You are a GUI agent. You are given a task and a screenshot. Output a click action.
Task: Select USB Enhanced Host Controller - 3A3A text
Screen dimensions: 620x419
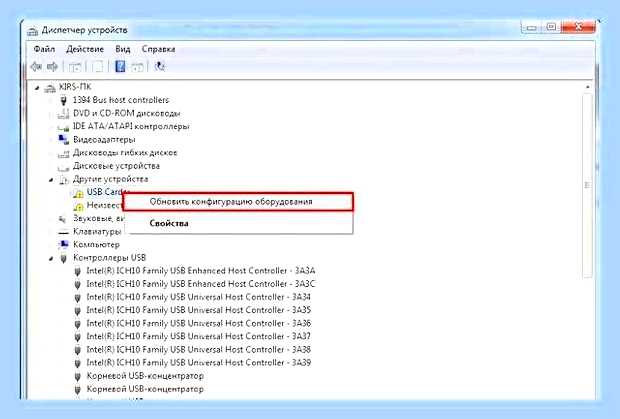coord(200,271)
